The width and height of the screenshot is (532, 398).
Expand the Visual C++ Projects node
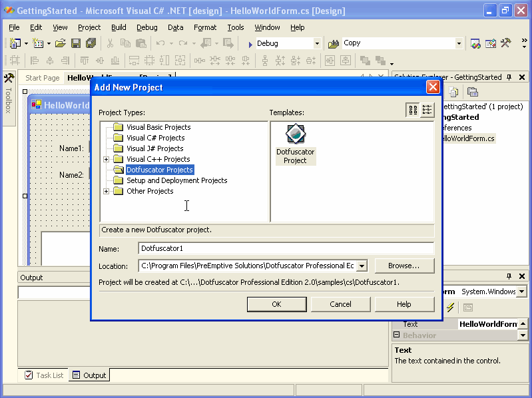[107, 159]
